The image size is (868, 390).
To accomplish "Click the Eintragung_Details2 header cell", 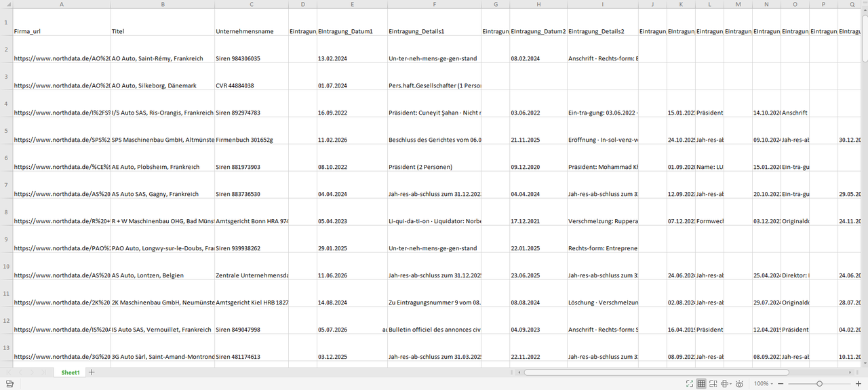I will coord(603,22).
